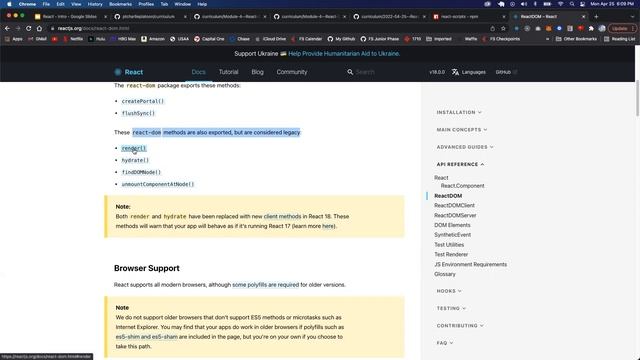The width and height of the screenshot is (640, 360).
Task: Go back with the browser back arrow
Action: pyautogui.click(x=7, y=29)
